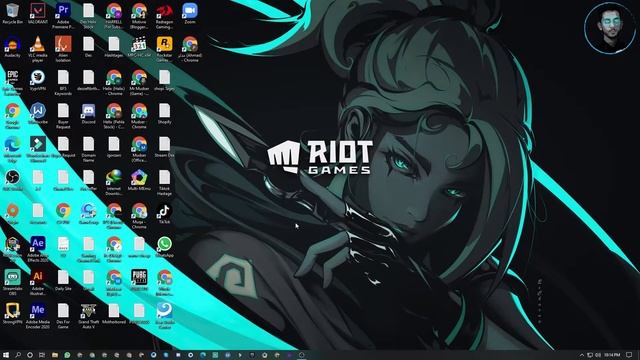Screen dimensions: 640x360
Task: Launch Adobe Media Encoder 2020
Action: (38, 316)
